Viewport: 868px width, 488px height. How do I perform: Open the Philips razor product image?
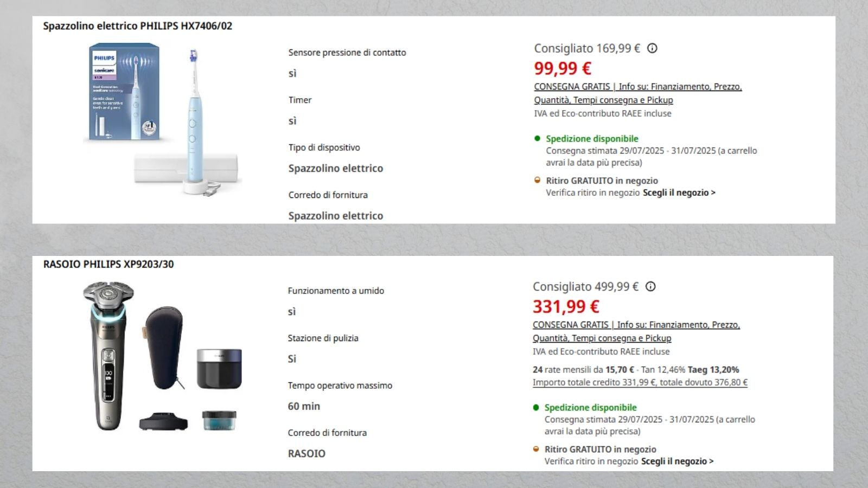[163, 356]
